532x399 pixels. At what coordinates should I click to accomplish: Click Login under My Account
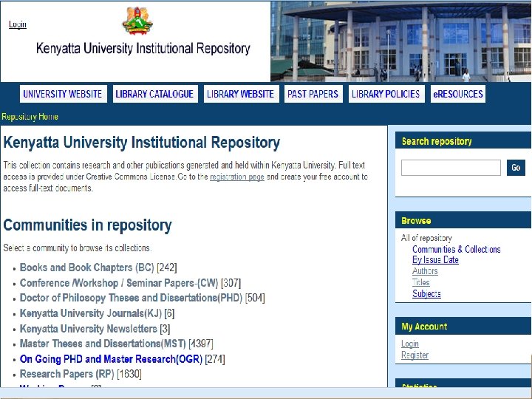(410, 344)
